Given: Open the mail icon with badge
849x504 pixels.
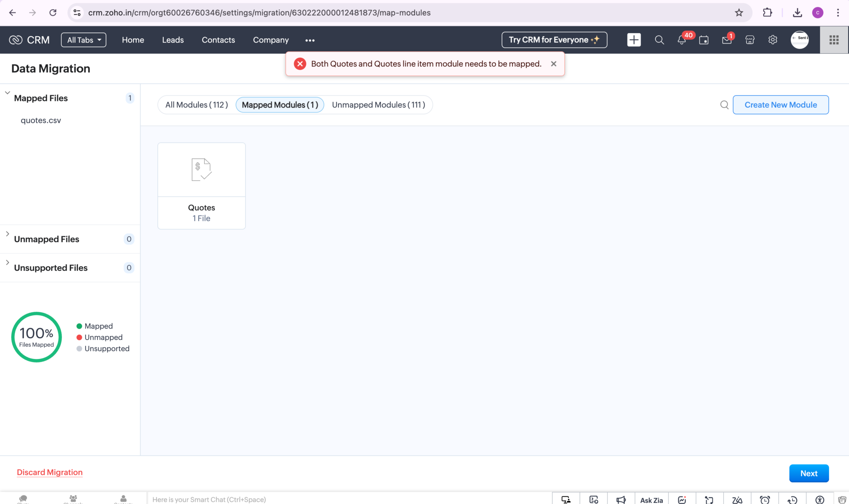Looking at the screenshot, I should pos(727,40).
